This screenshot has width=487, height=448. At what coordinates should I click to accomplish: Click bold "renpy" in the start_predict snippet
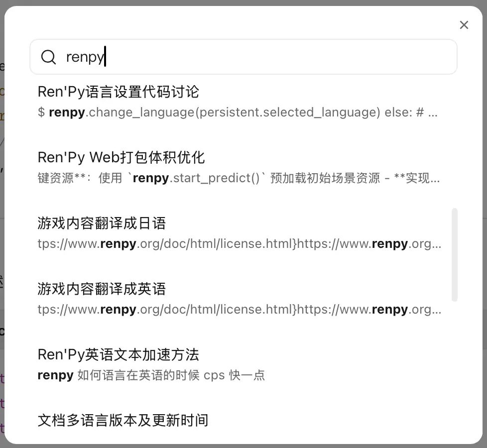[x=150, y=178]
